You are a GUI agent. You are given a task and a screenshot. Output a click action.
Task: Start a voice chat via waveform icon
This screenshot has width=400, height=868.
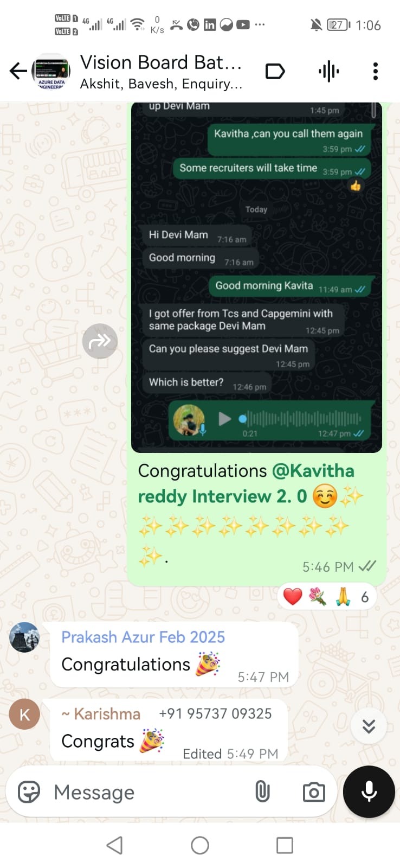point(328,71)
